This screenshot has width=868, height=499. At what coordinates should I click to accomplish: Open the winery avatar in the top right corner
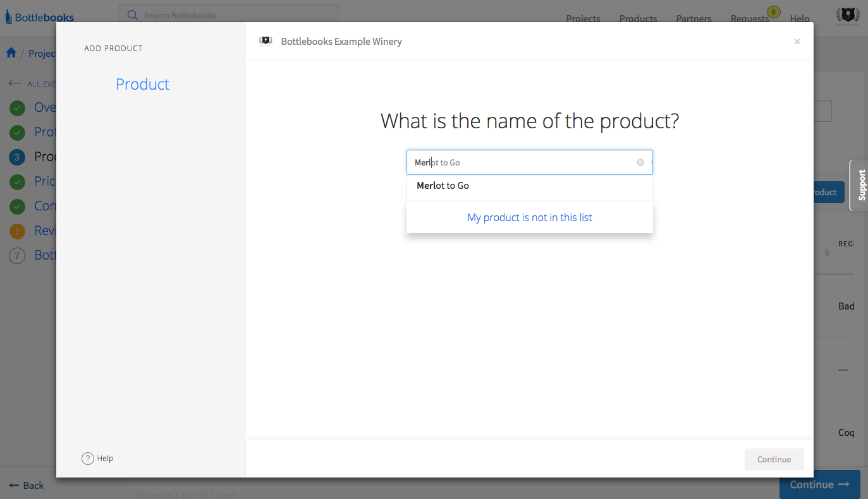point(847,17)
